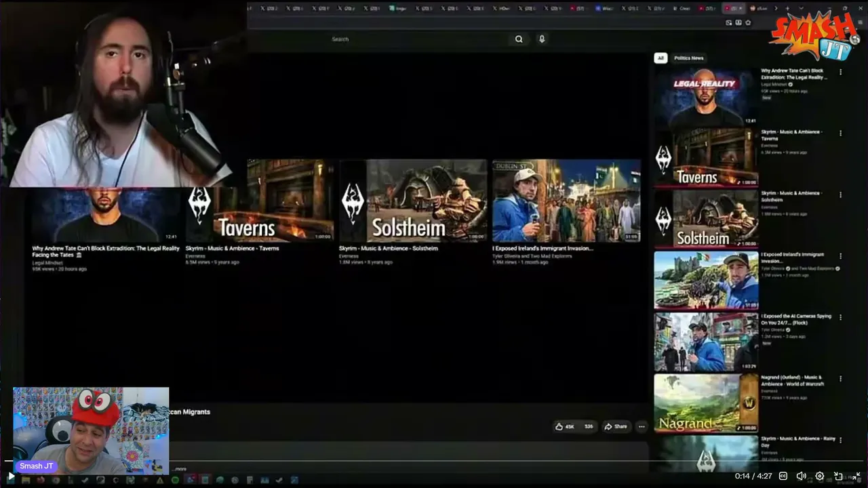Open options for Nagrand video
The height and width of the screenshot is (488, 868).
coord(841,379)
